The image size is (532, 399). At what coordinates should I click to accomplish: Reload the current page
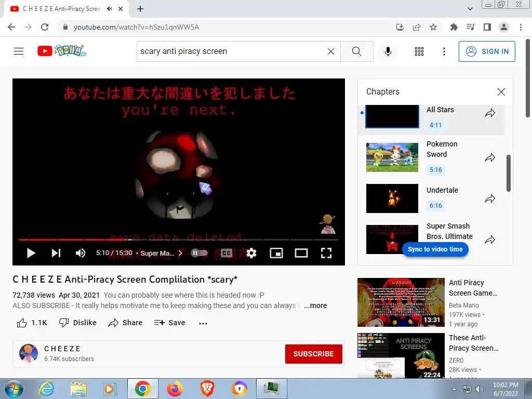click(45, 27)
